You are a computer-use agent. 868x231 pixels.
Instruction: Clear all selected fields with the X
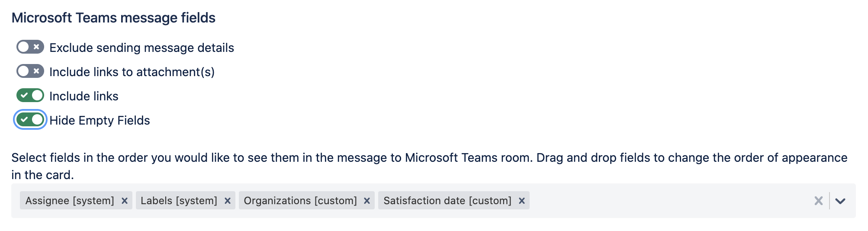(x=818, y=201)
